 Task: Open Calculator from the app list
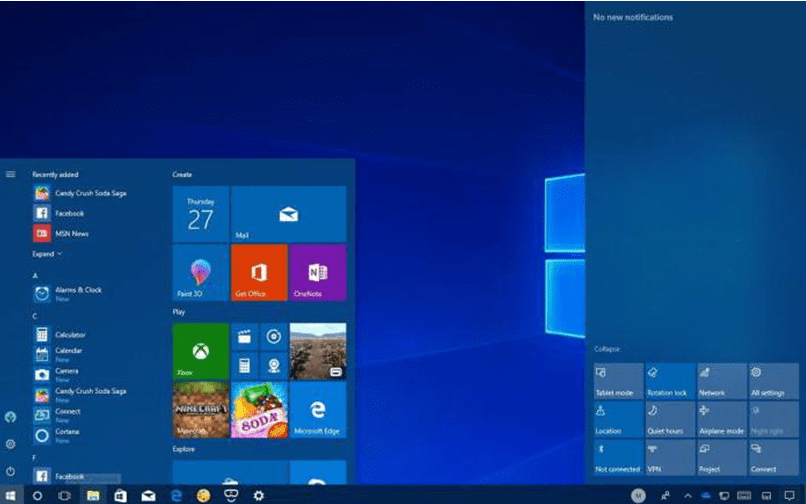pyautogui.click(x=70, y=335)
